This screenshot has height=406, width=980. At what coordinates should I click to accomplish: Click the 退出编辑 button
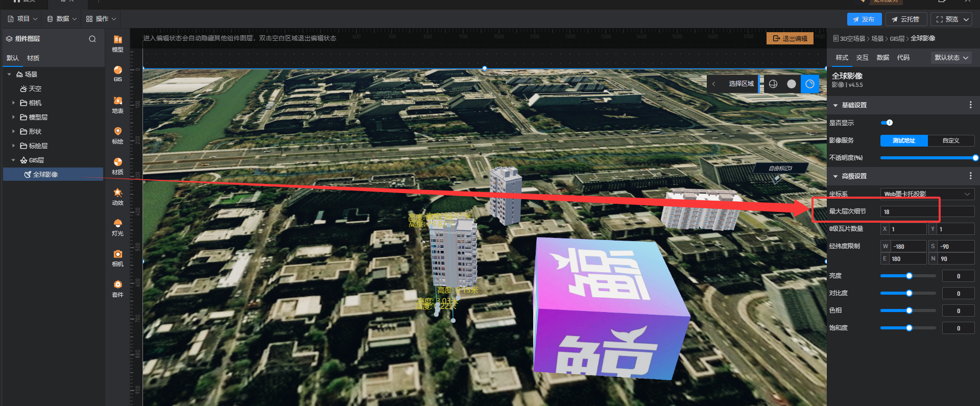pos(790,38)
